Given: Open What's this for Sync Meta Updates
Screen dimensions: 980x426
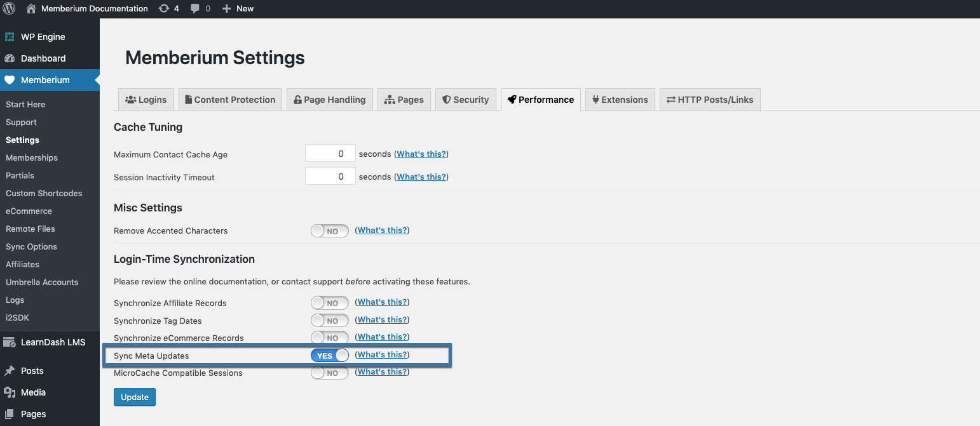Looking at the screenshot, I should (382, 355).
